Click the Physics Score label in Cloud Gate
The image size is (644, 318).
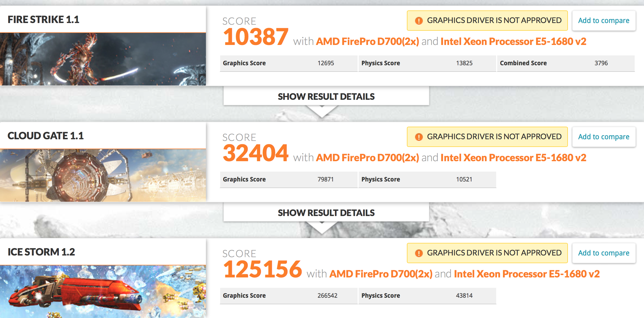pos(381,179)
